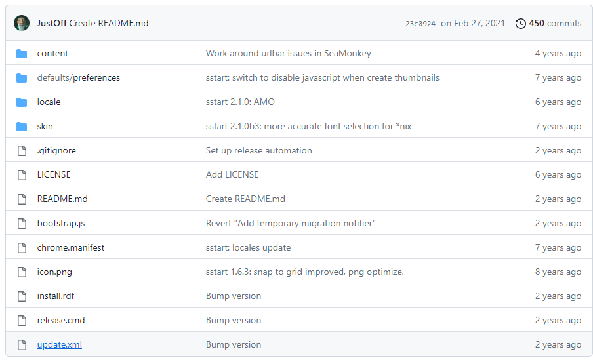
Task: Open the defaults/preferences folder
Action: tap(78, 78)
